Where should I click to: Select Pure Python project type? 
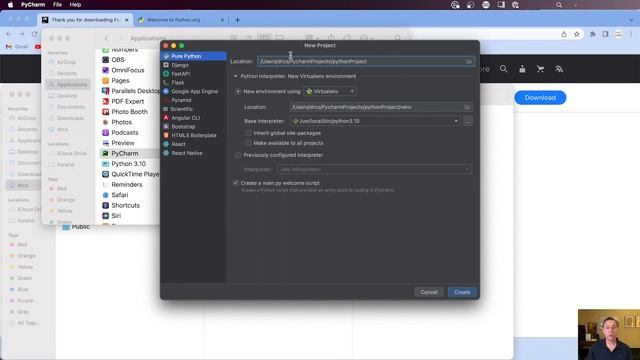coord(193,56)
